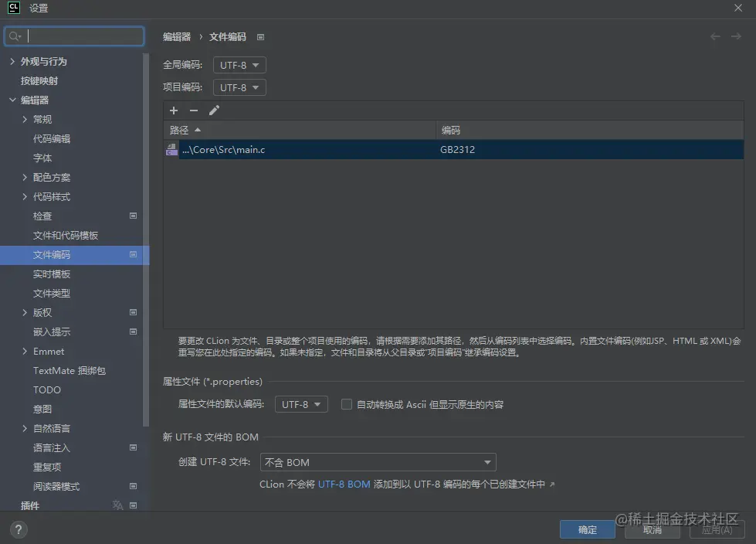Screen dimensions: 756x544
Task: Open 属性文件的默认编码 dropdown
Action: [301, 404]
